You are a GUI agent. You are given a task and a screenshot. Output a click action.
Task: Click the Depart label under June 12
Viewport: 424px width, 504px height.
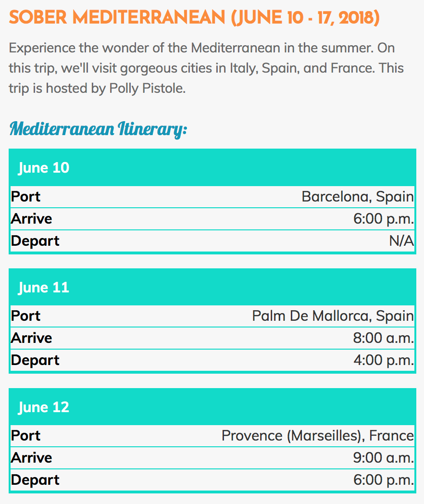click(x=35, y=480)
